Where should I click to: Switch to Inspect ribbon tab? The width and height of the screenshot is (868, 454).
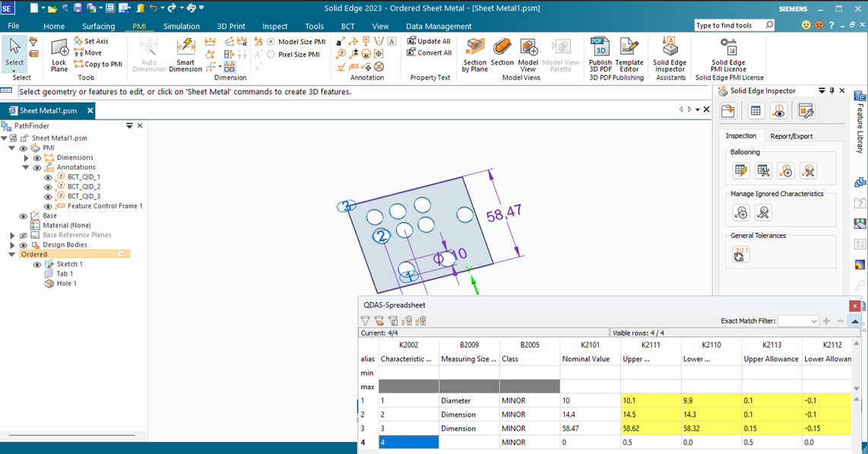click(x=275, y=26)
